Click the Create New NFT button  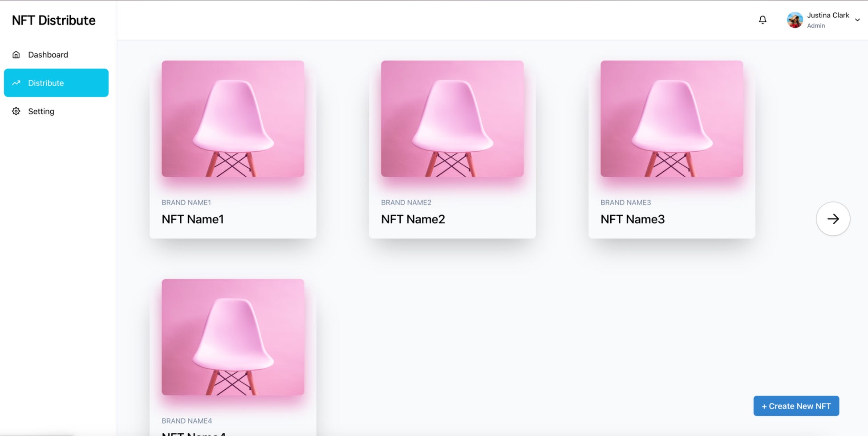[796, 406]
